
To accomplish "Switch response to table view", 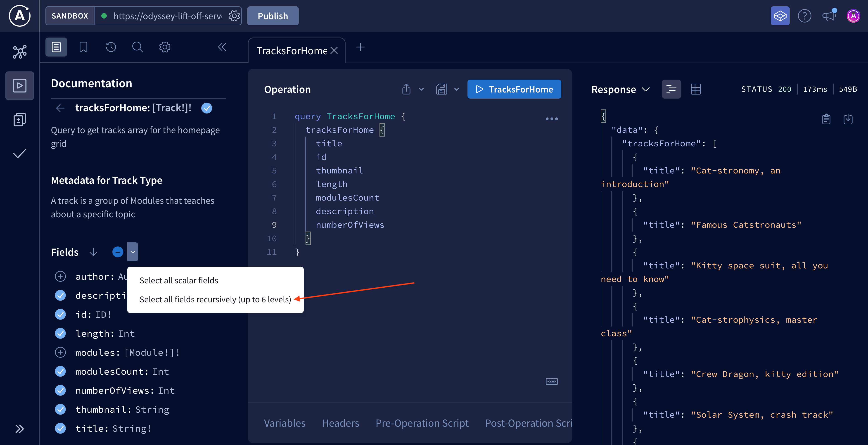I will [695, 89].
